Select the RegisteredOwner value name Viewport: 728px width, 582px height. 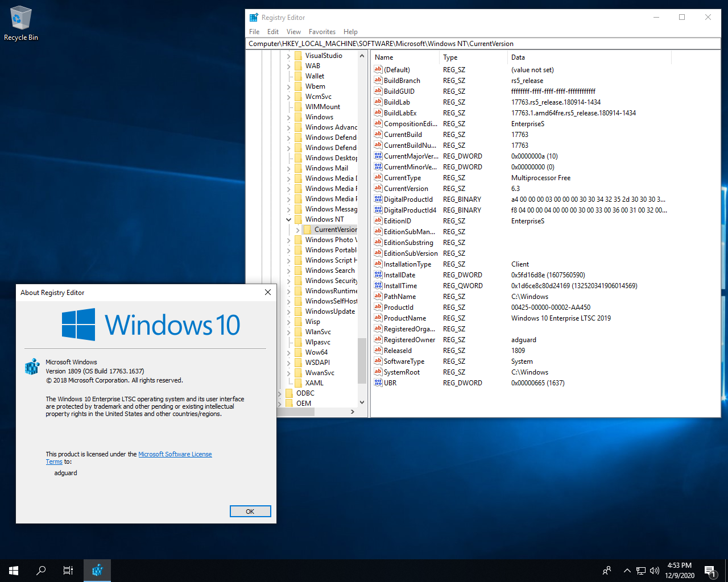tap(409, 339)
